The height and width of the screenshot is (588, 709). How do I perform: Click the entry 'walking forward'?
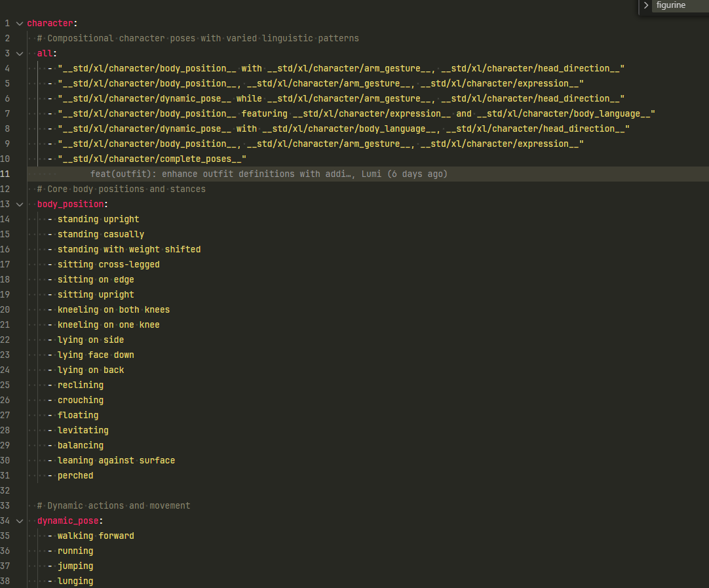pyautogui.click(x=96, y=536)
